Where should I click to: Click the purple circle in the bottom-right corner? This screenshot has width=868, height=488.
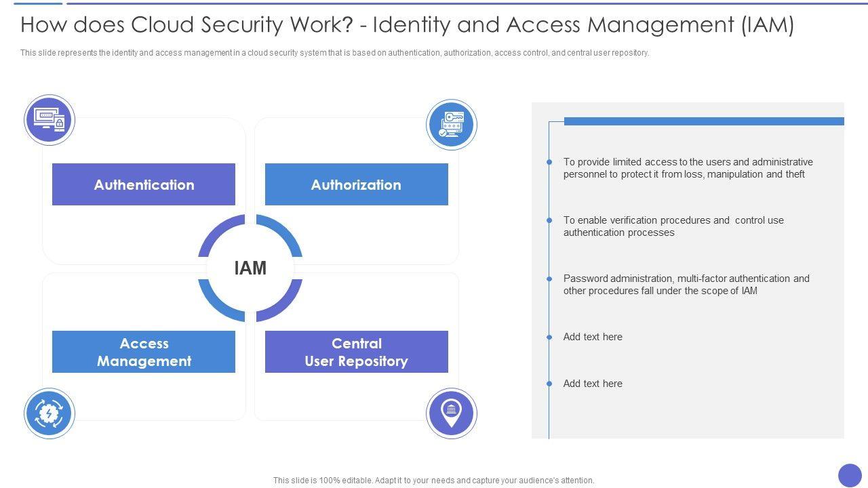(850, 475)
